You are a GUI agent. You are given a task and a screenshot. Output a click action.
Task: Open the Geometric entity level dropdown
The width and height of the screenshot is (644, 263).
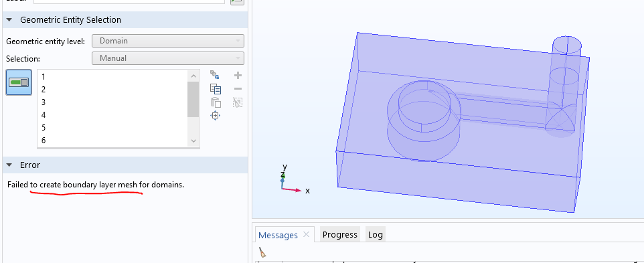[168, 41]
